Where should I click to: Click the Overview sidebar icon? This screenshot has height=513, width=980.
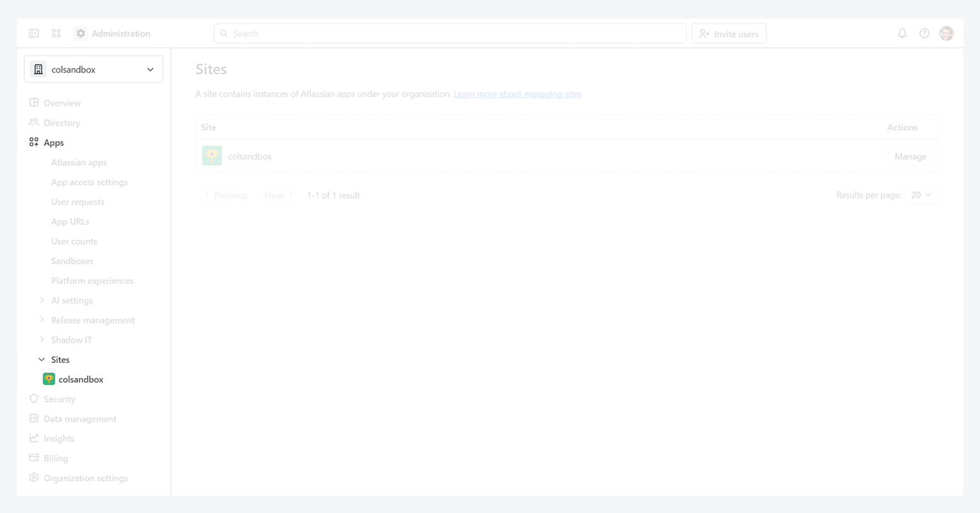pyautogui.click(x=34, y=102)
